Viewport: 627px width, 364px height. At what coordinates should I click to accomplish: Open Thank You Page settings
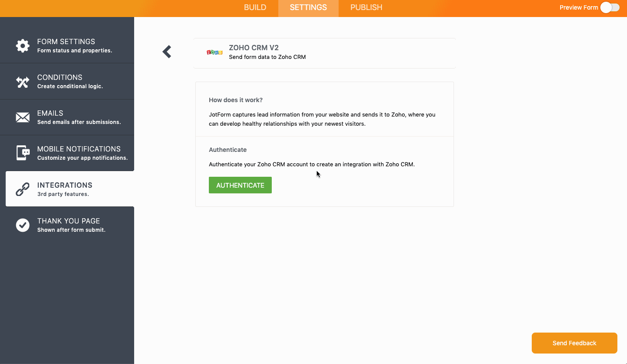pyautogui.click(x=67, y=225)
